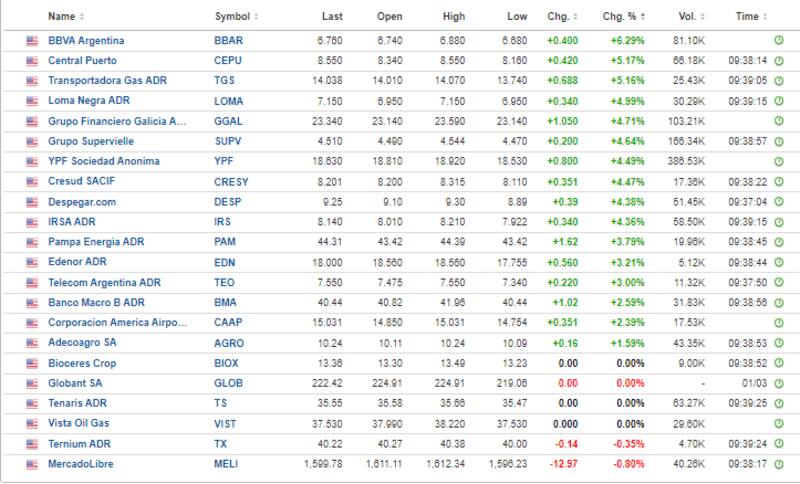The image size is (800, 484).
Task: Click the flag icon beside Ternium ADR
Action: (32, 444)
